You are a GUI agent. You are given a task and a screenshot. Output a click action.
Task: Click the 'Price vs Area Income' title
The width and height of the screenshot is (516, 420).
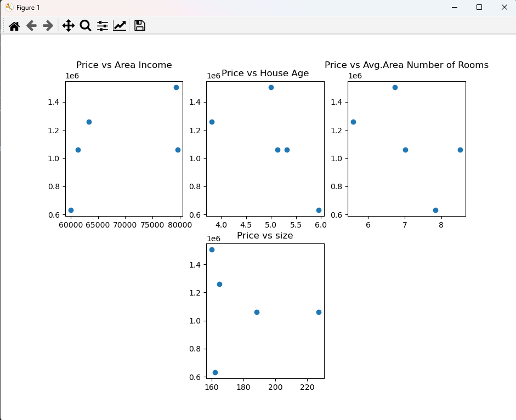[124, 65]
